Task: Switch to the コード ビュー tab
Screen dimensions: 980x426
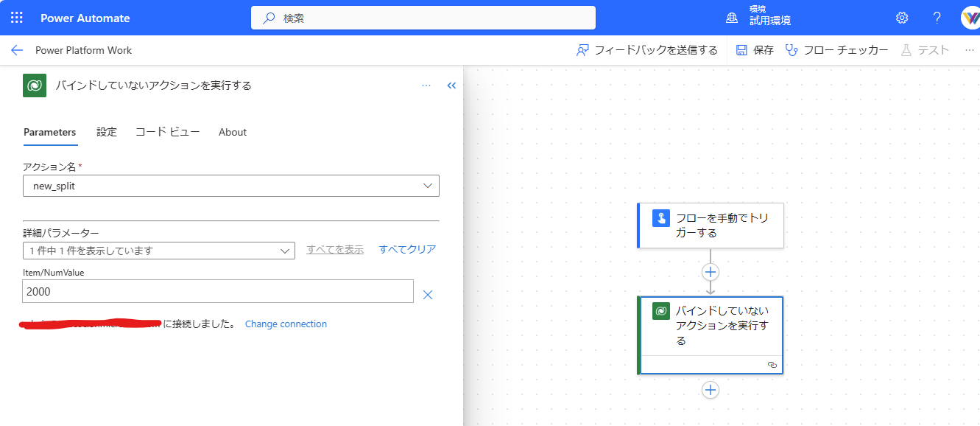Action: coord(167,133)
